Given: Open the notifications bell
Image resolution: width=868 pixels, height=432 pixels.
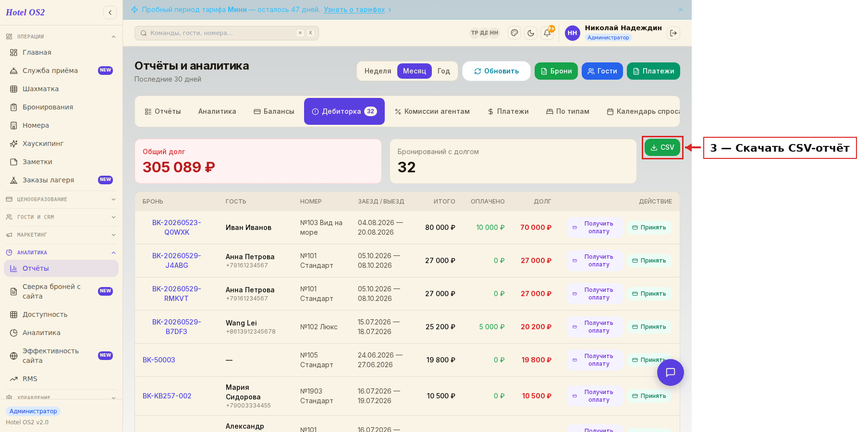Looking at the screenshot, I should (x=547, y=33).
